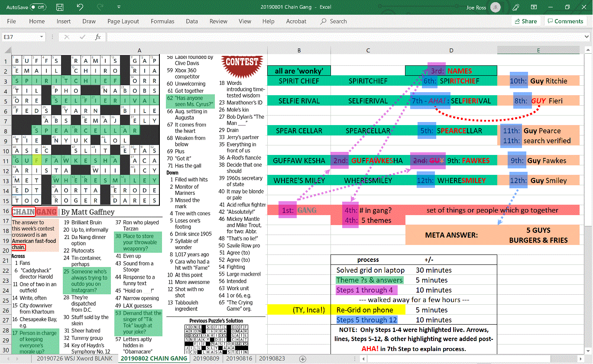Screen dimensions: 593x364
Task: Select column C header
Action: [x=368, y=50]
